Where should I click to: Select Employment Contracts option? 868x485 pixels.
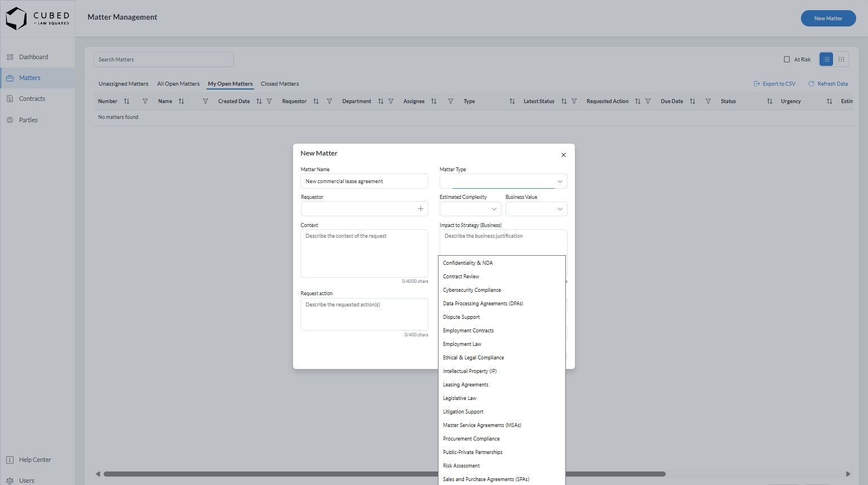502,331
